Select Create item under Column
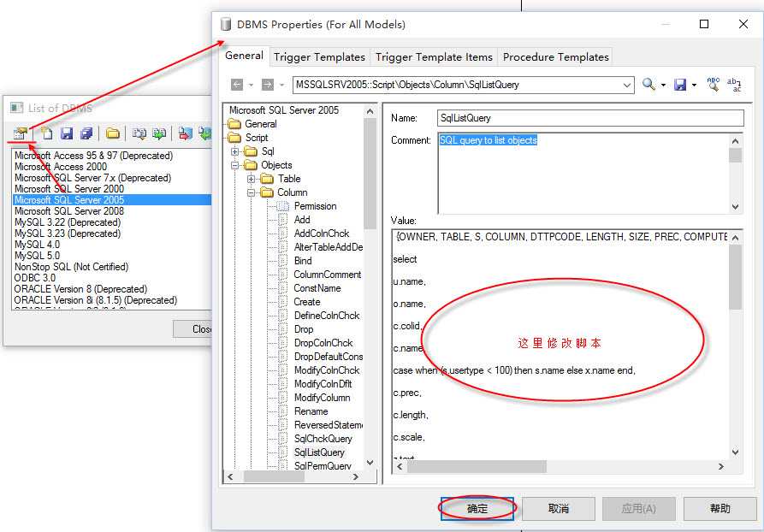 click(307, 302)
